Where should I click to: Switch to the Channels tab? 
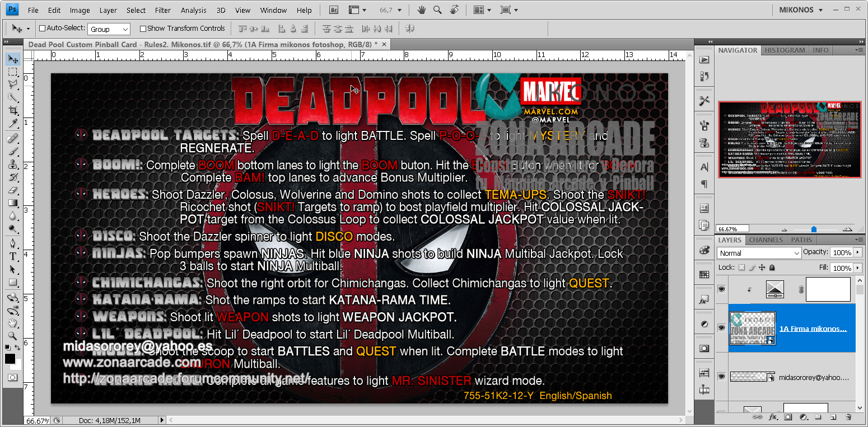point(766,240)
